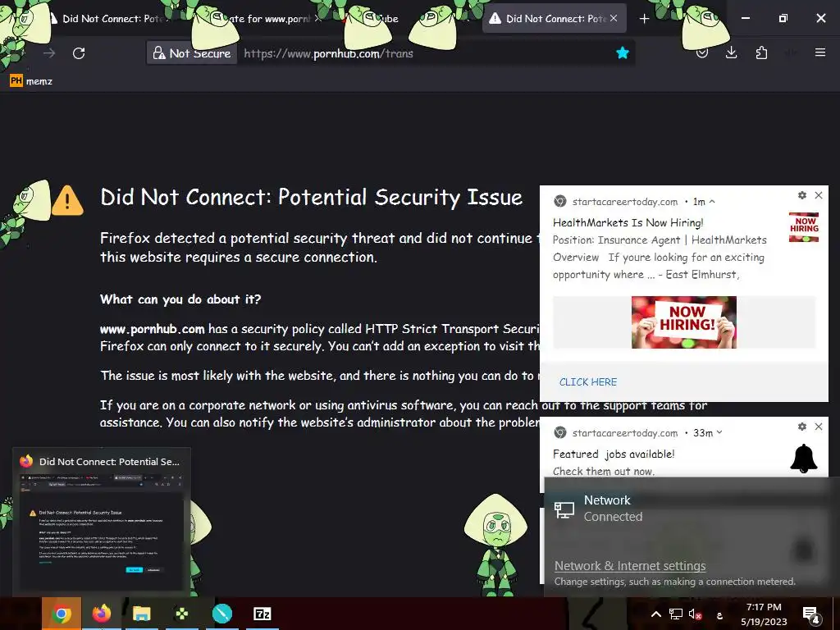Image resolution: width=840 pixels, height=630 pixels.
Task: Click the Did Not Connect heading text
Action: (311, 197)
